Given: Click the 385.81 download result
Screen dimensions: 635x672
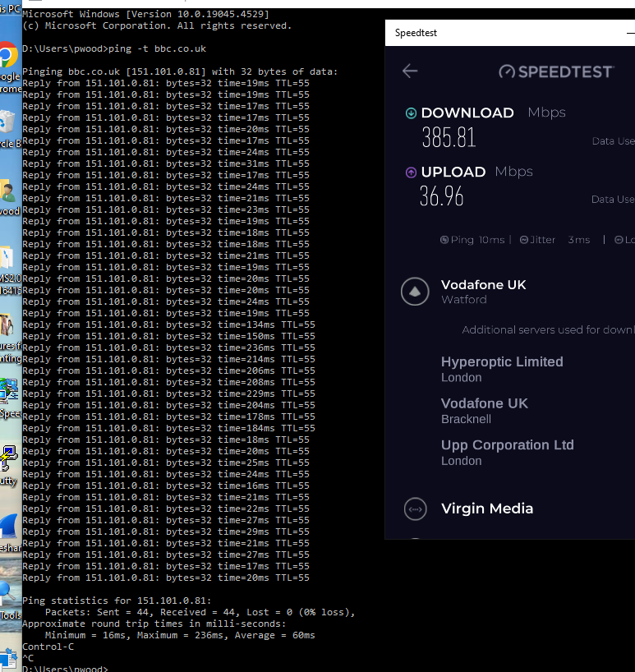Looking at the screenshot, I should point(449,137).
